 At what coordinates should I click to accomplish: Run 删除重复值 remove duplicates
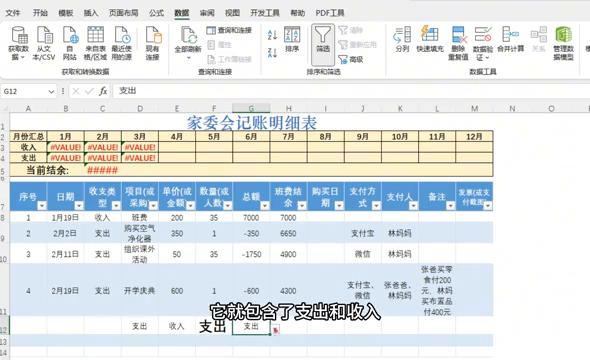(x=458, y=43)
